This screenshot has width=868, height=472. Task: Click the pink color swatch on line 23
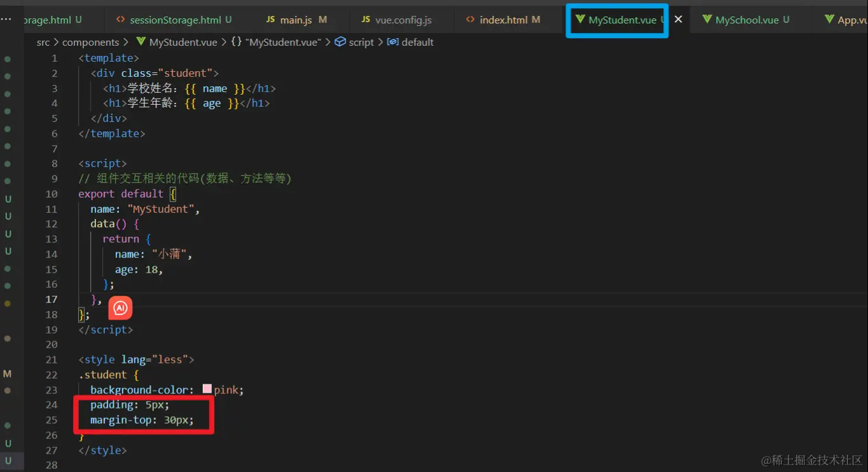point(207,389)
